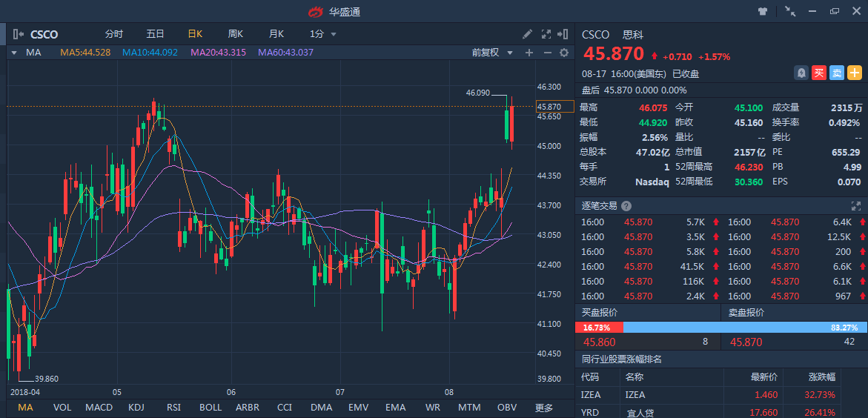Open the skin theme shirt icon
868x418 pixels.
click(x=763, y=11)
